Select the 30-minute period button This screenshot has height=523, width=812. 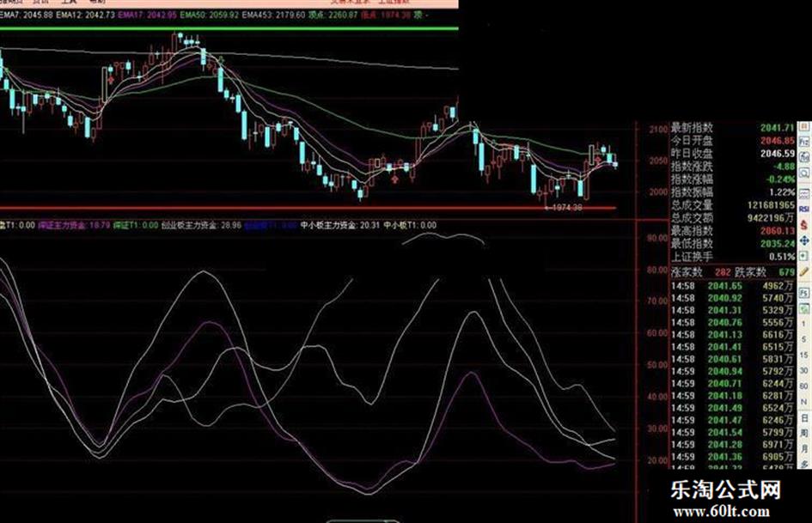[x=804, y=370]
